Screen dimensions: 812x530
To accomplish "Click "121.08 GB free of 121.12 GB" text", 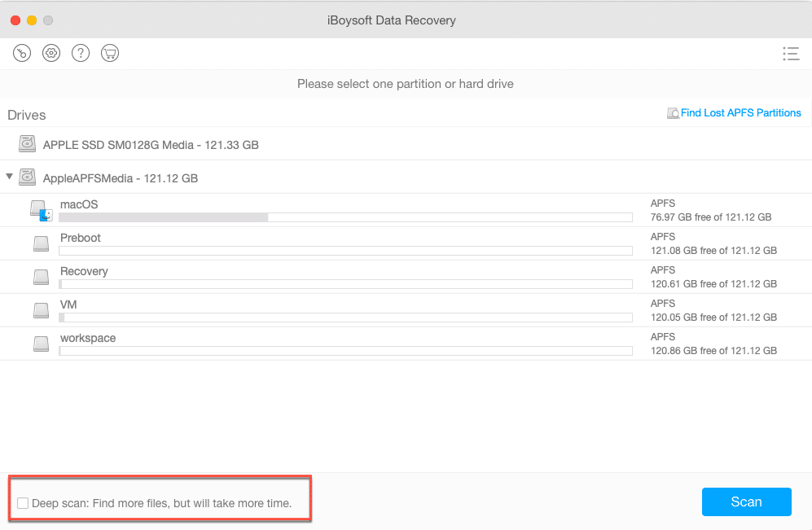I will [x=713, y=251].
